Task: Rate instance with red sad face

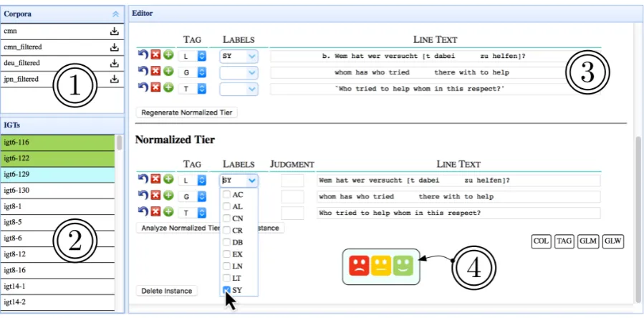Action: click(360, 266)
